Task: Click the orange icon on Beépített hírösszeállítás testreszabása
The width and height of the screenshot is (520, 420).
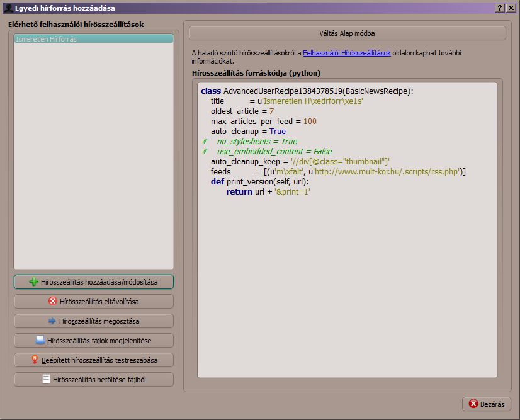Action: 35,360
